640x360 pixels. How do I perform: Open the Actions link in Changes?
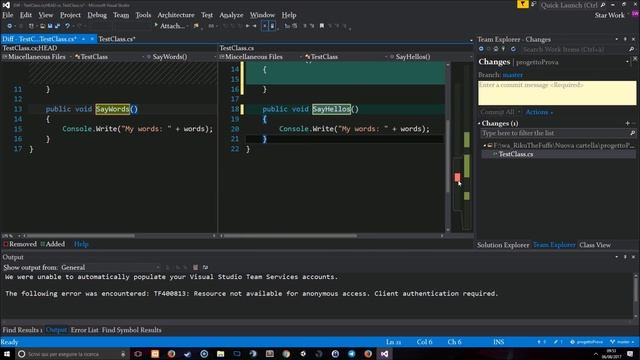[538, 112]
